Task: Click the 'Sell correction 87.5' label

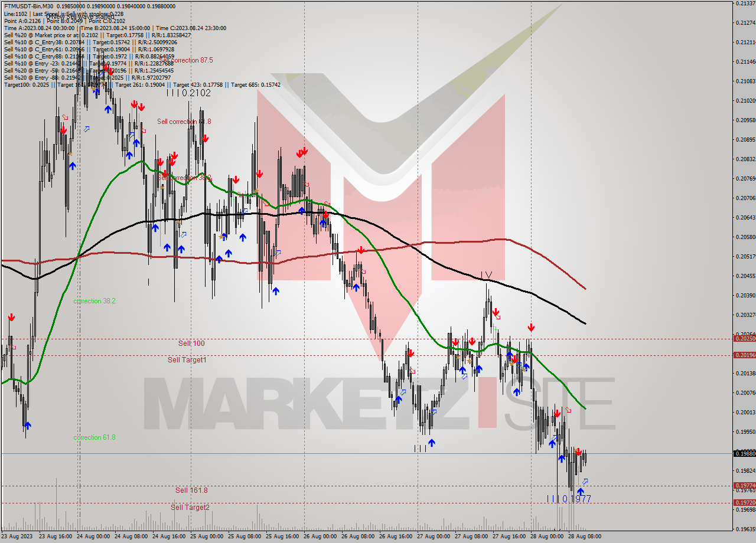Action: [x=186, y=60]
